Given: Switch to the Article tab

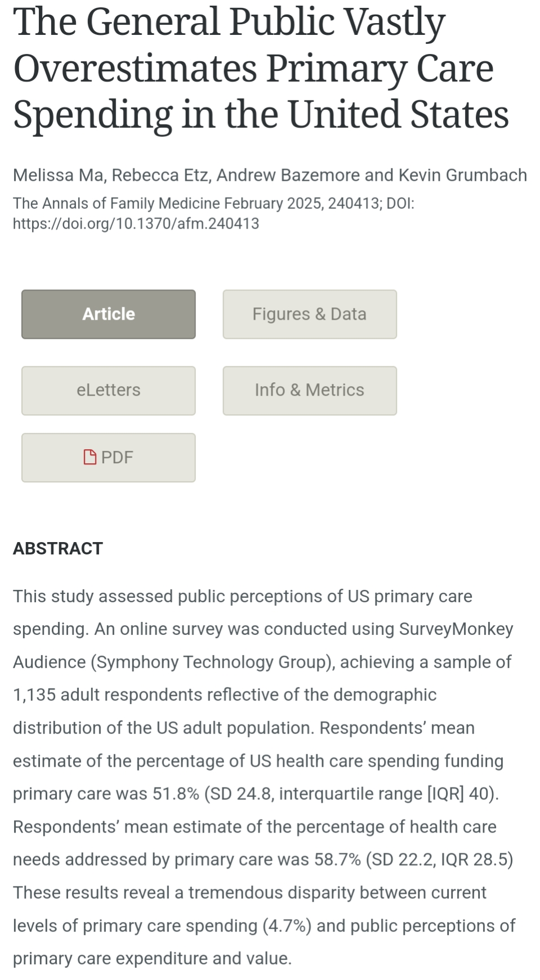Looking at the screenshot, I should (x=109, y=314).
